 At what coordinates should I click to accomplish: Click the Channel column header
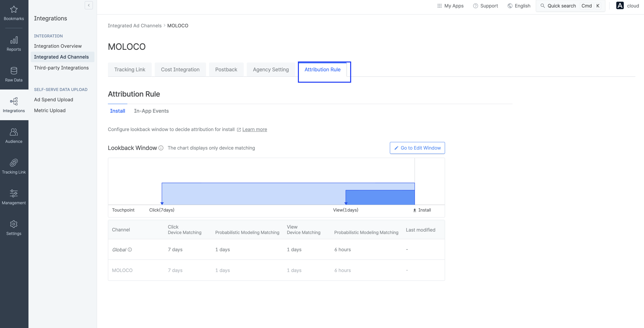(121, 230)
